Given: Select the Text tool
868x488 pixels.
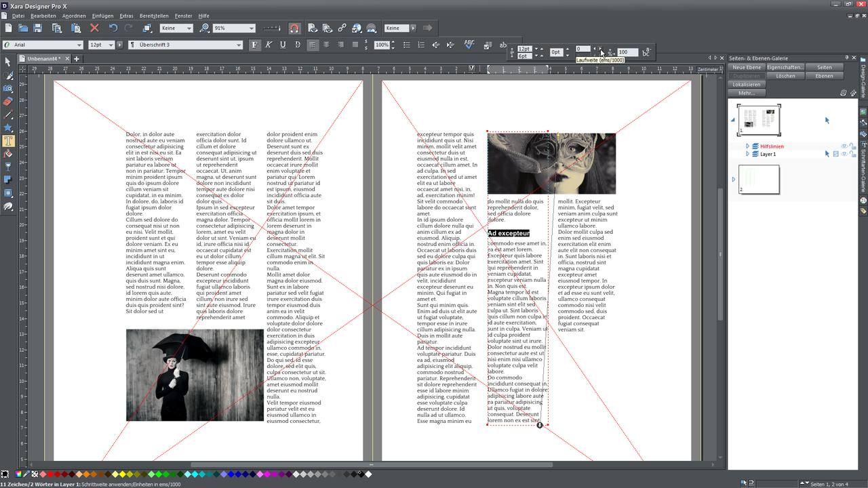Looking at the screenshot, I should click(8, 141).
